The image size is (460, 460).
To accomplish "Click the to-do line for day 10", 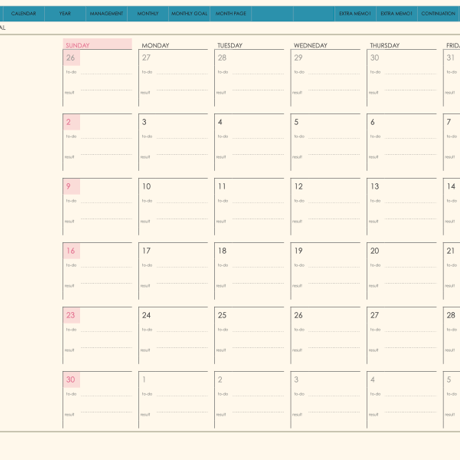I will [x=182, y=202].
